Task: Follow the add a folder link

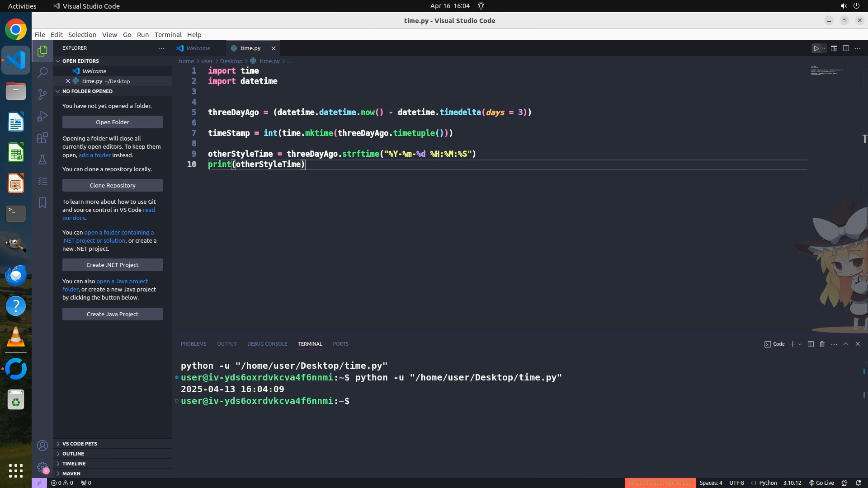Action: [x=94, y=155]
